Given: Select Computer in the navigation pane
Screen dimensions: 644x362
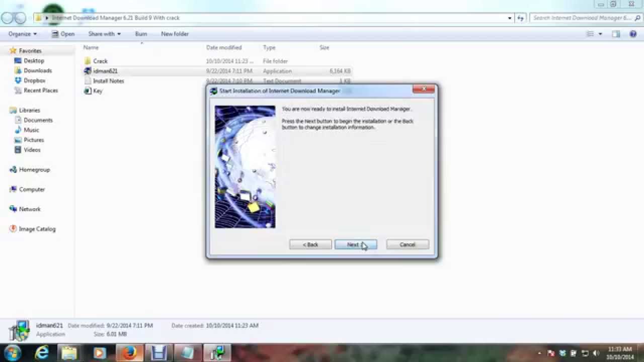Looking at the screenshot, I should (x=32, y=190).
